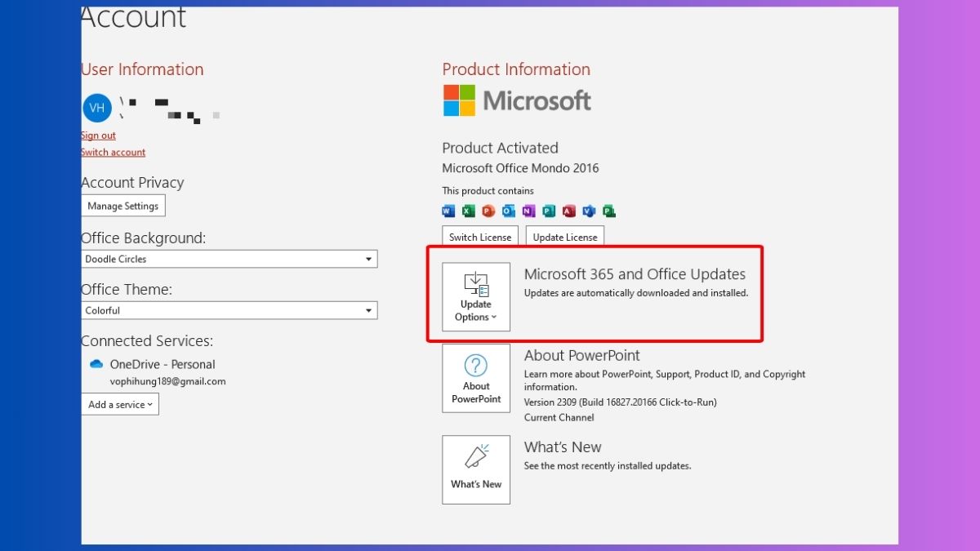Click the Sign out link
The image size is (980, 551).
tap(98, 136)
